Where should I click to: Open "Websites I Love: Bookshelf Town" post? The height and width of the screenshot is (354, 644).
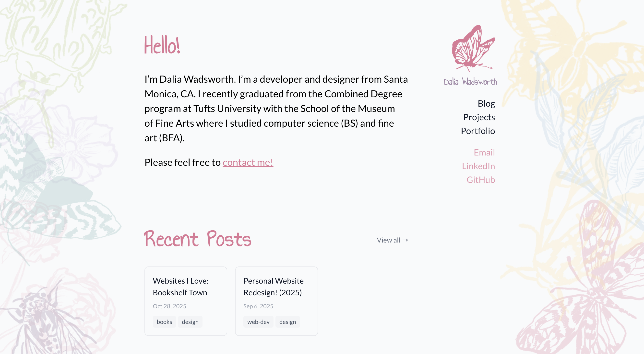(180, 287)
